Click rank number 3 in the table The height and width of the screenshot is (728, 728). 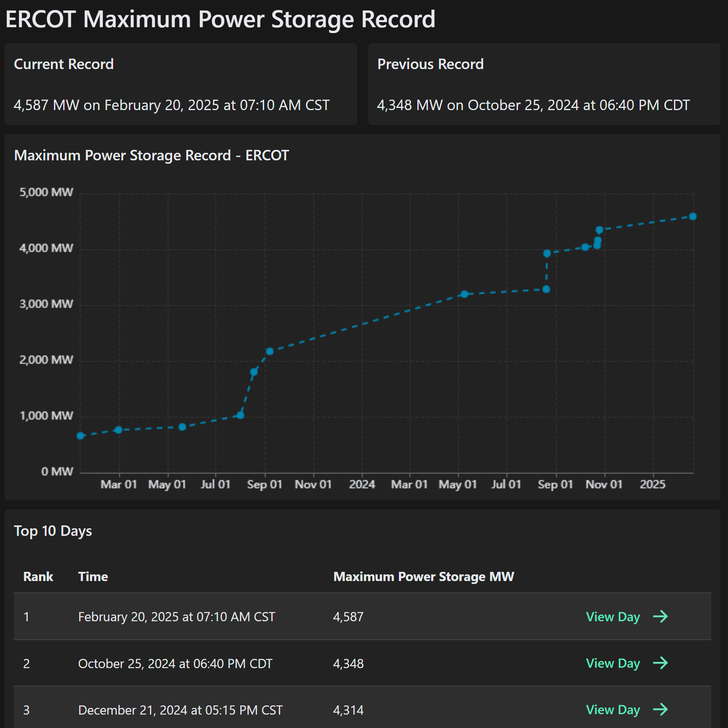click(26, 710)
